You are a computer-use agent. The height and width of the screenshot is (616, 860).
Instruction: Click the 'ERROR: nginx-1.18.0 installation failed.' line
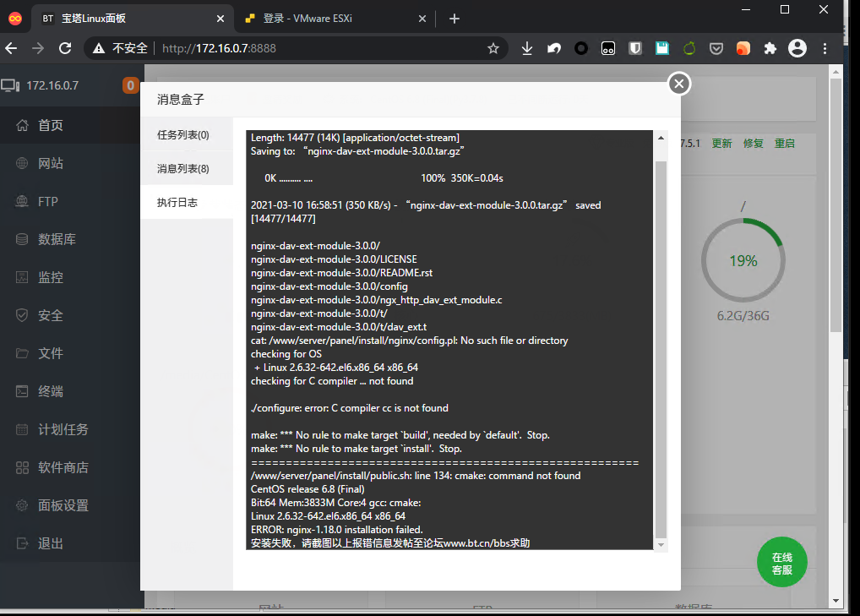[x=337, y=530]
